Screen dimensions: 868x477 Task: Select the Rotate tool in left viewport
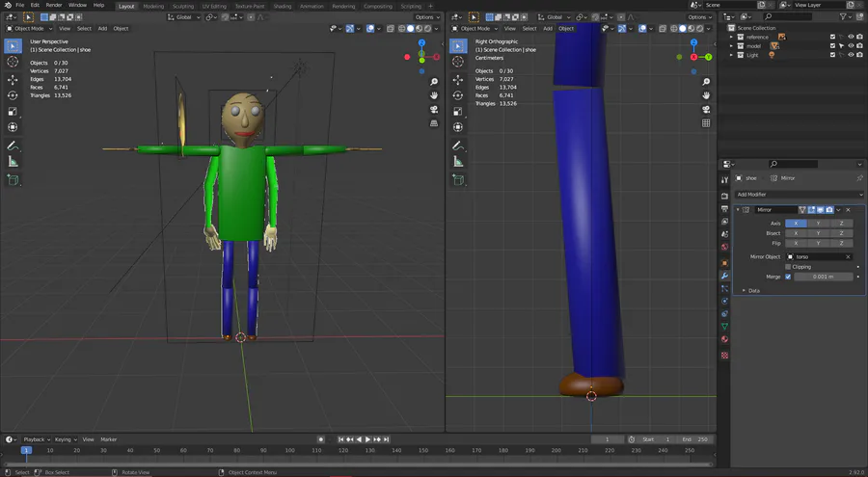pyautogui.click(x=13, y=95)
